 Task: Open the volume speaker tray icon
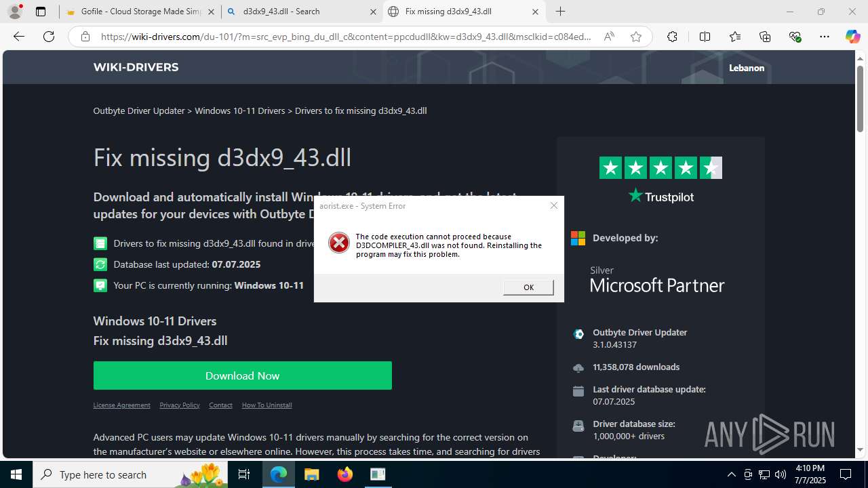780,474
